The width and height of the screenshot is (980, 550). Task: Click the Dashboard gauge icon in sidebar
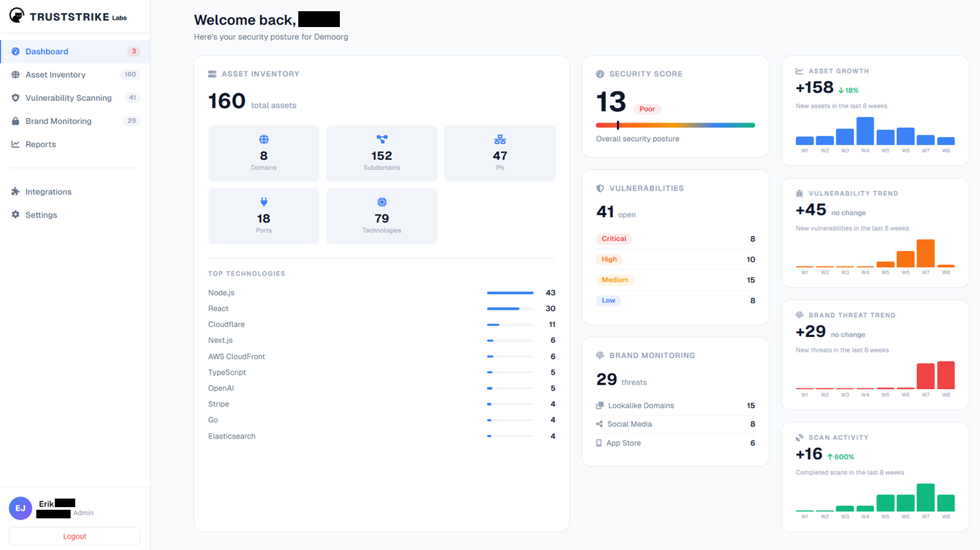(x=15, y=51)
